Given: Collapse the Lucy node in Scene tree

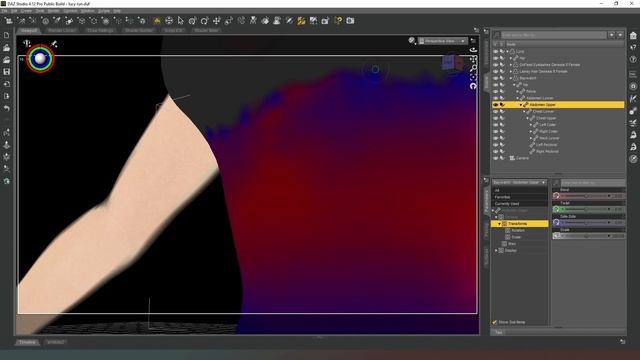Looking at the screenshot, I should point(507,51).
